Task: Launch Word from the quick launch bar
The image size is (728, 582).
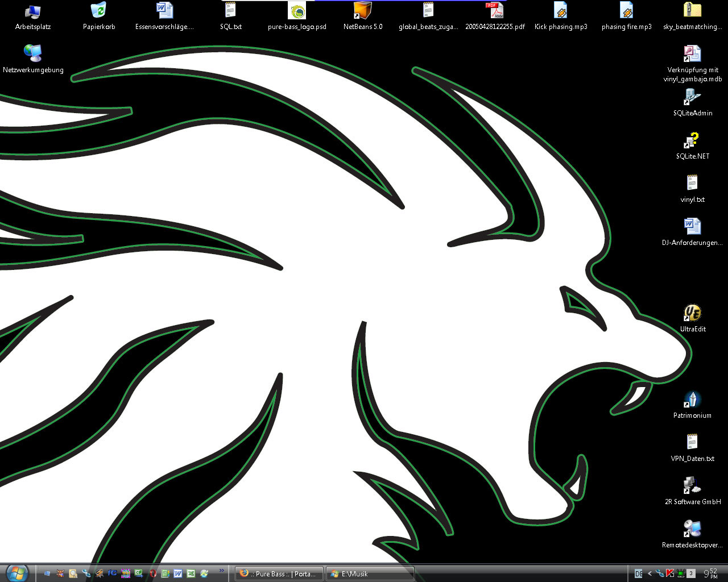Action: pyautogui.click(x=178, y=573)
